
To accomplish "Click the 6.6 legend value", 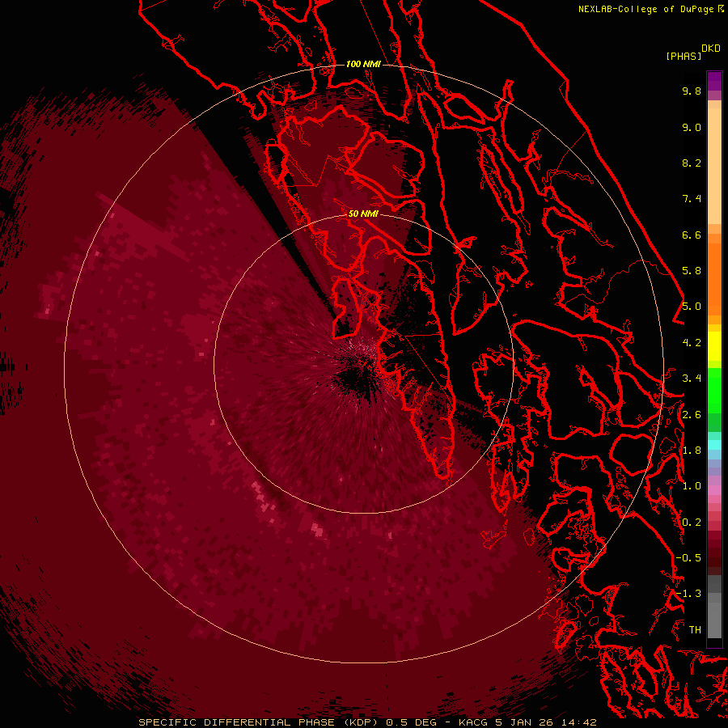I will [692, 235].
